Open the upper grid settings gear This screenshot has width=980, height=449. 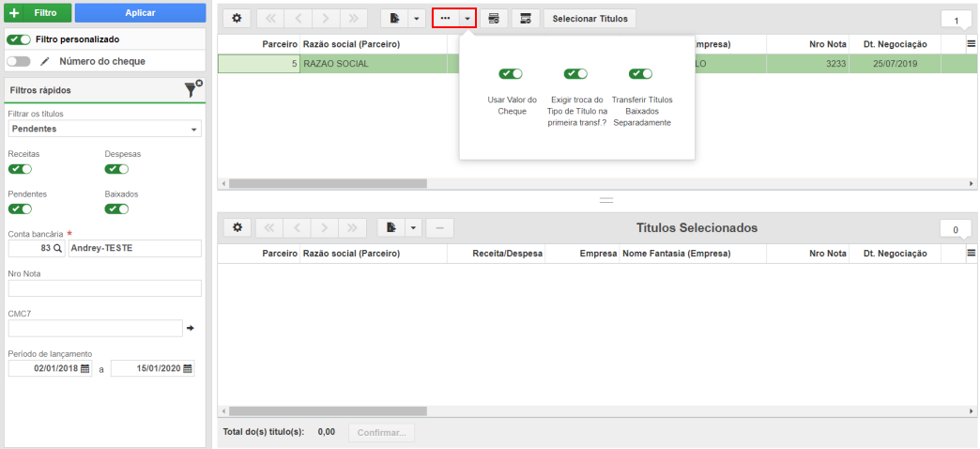pos(237,19)
